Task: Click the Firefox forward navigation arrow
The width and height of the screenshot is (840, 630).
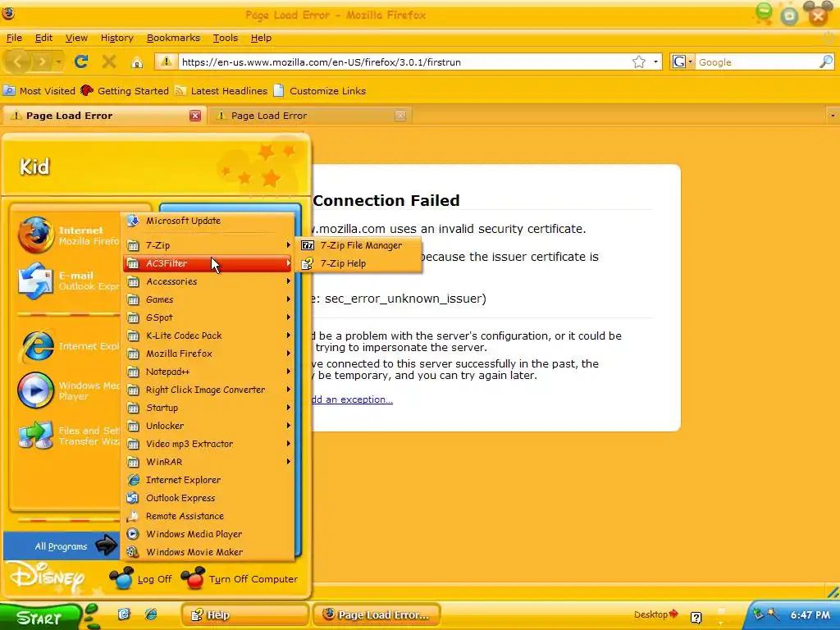Action: click(x=41, y=62)
